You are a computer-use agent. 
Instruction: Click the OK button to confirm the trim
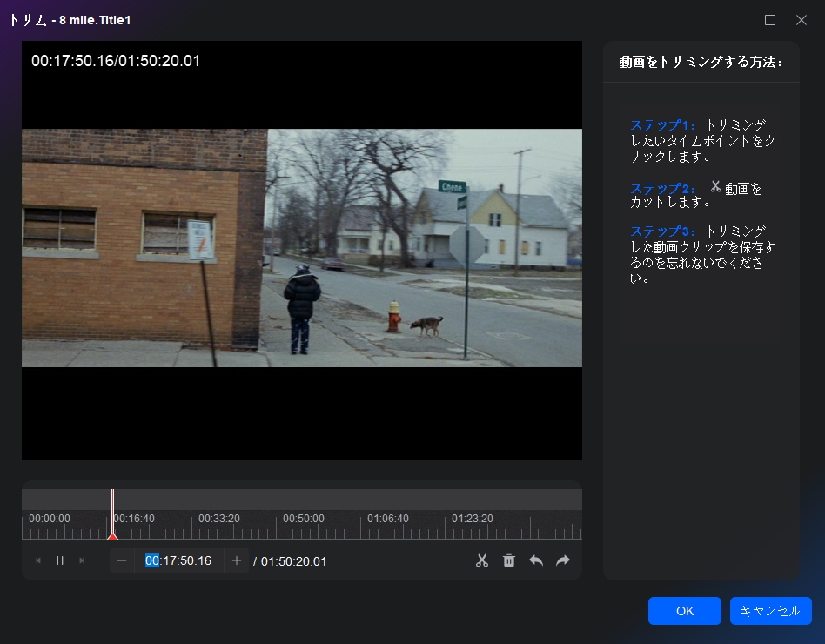[x=685, y=611]
